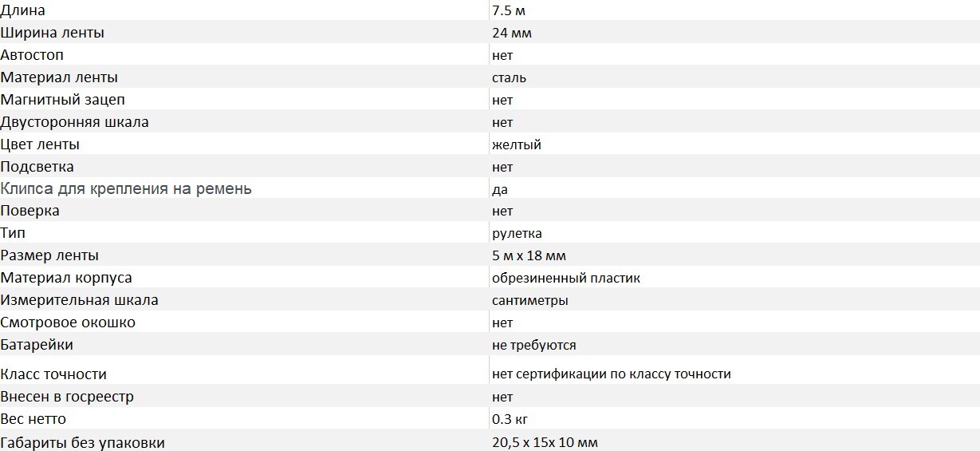
Task: Click the 'не требуются' batteries value
Action: coord(534,345)
